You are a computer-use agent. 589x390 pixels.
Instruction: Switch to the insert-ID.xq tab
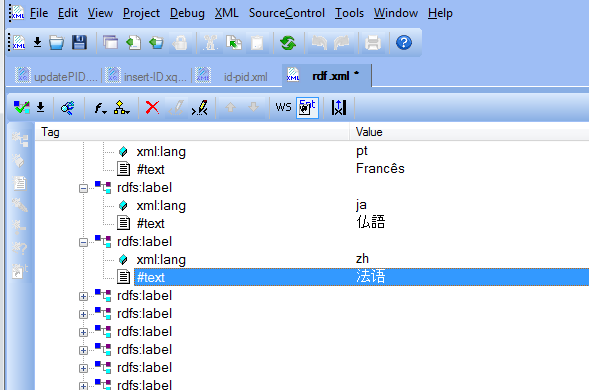pos(146,76)
